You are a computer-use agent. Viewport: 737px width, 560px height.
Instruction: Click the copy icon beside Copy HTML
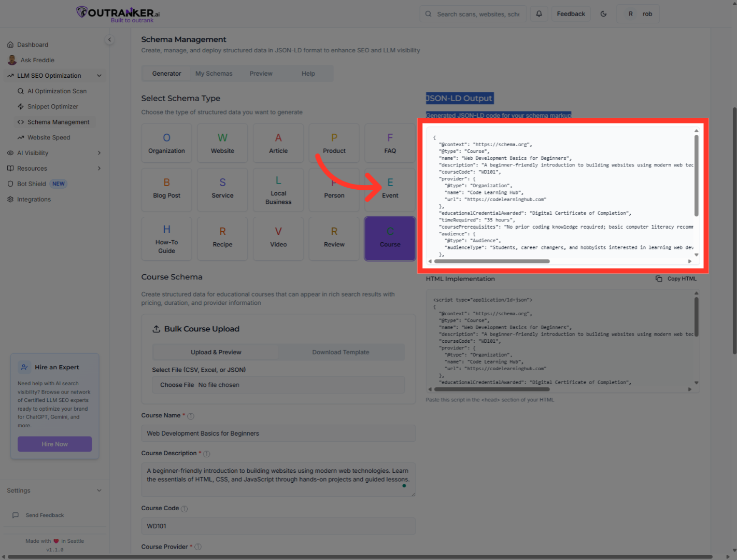click(x=659, y=279)
